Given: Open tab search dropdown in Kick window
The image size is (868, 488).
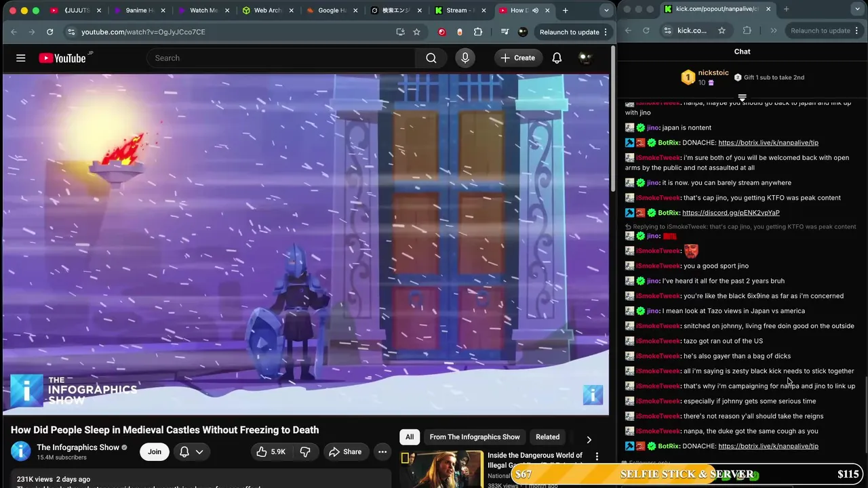Looking at the screenshot, I should (859, 9).
